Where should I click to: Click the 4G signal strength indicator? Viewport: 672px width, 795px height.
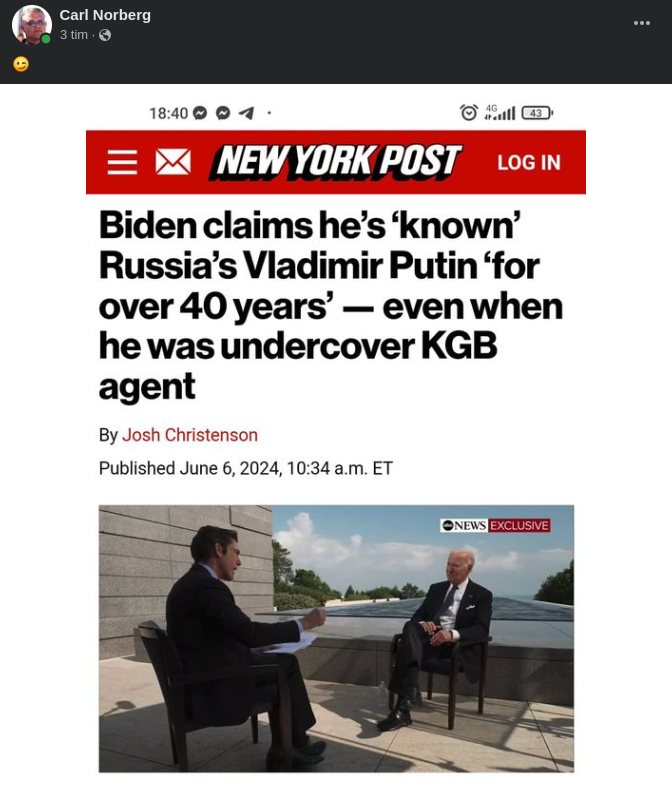[500, 113]
